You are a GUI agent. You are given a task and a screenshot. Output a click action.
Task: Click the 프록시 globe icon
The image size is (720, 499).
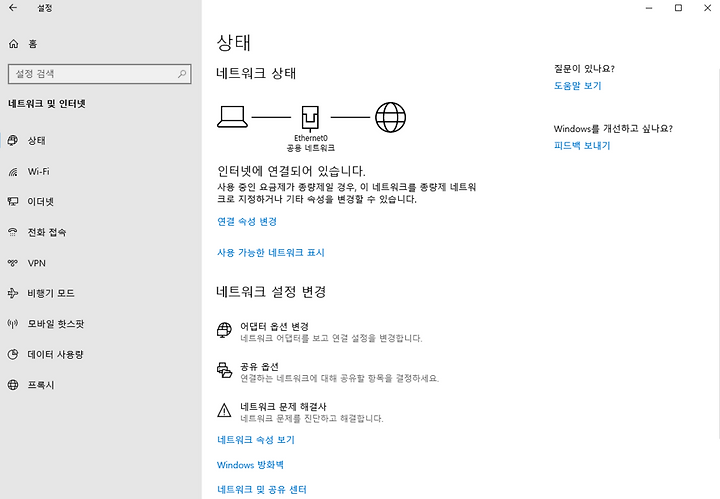[13, 385]
